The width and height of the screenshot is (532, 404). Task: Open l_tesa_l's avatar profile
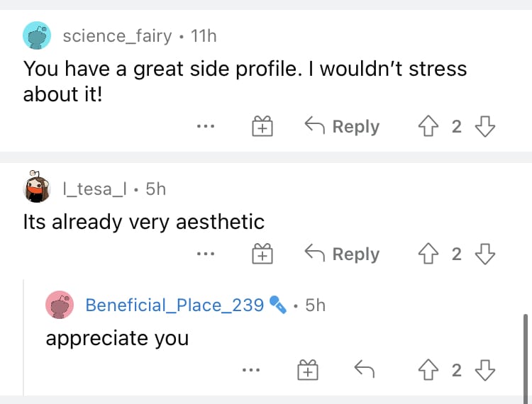click(x=37, y=188)
